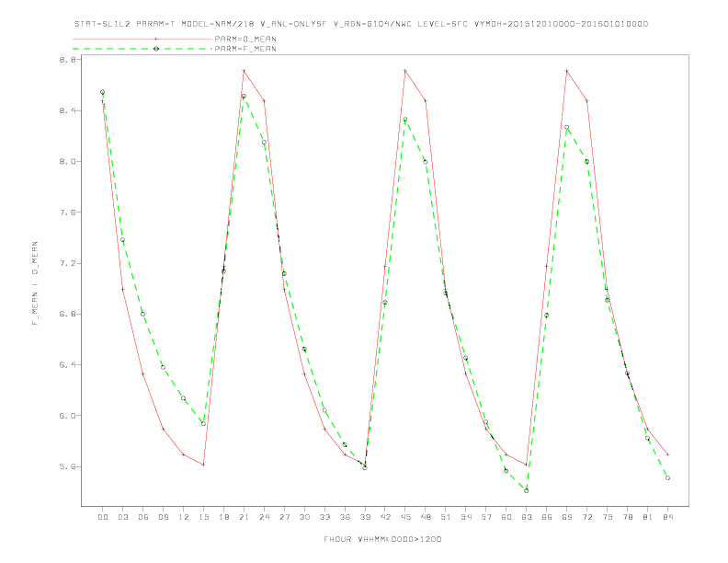Click the 15 x-axis tick label
The image size is (728, 563).
point(203,517)
